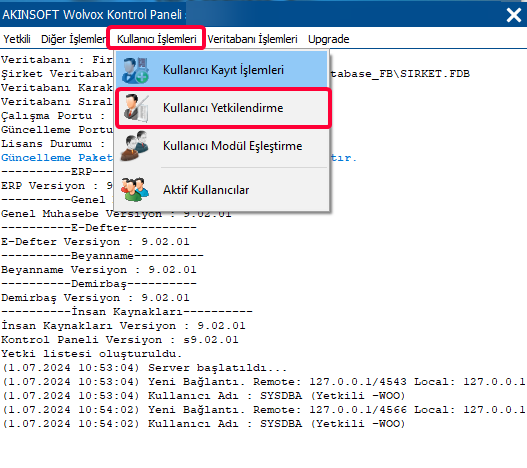This screenshot has height=468, width=527.
Task: Click 'Kontrol Paneli Versiyon : s9.02.01' line
Action: click(120, 340)
